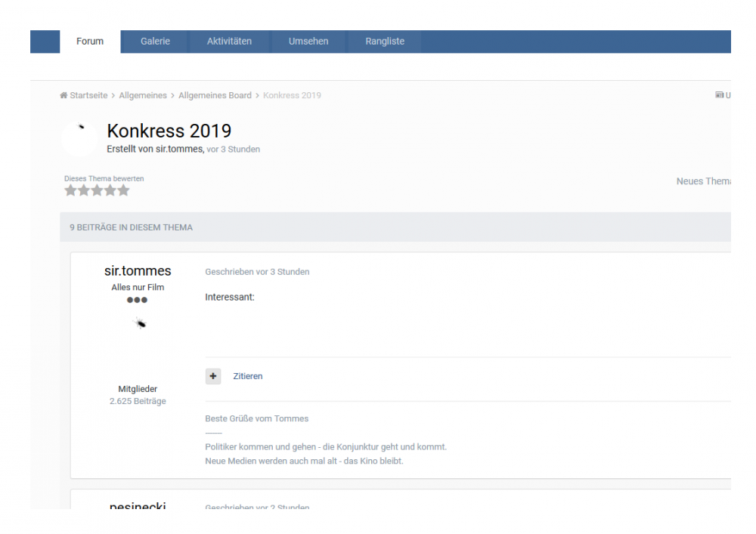Rate the topic with three stars
This screenshot has height=534, width=756.
[97, 191]
